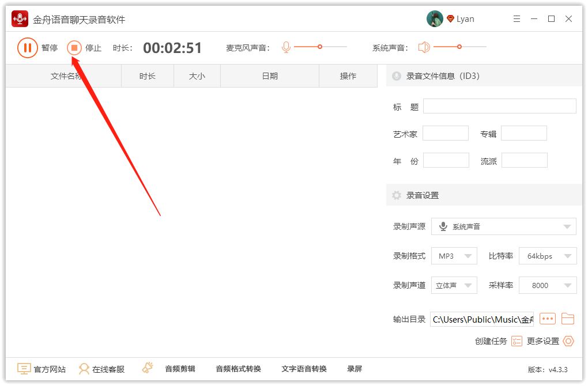The width and height of the screenshot is (588, 386).
Task: Open the 音频剪辑 tool
Action: 180,369
